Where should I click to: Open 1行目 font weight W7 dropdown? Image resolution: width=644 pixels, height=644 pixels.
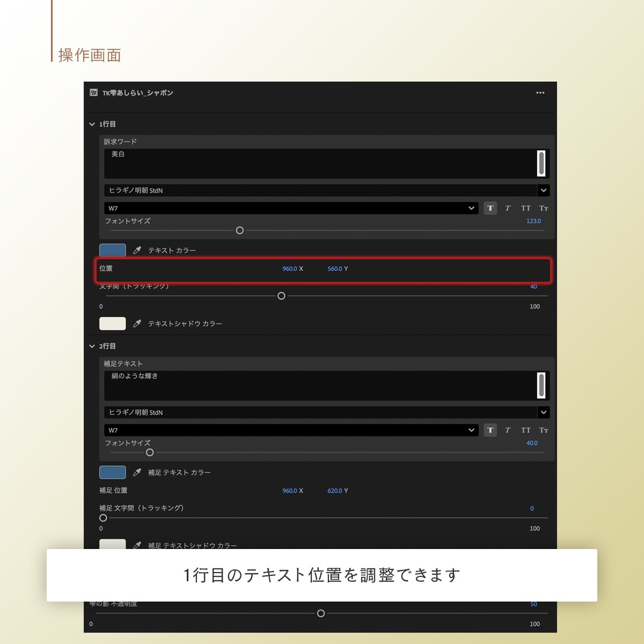[x=291, y=208]
